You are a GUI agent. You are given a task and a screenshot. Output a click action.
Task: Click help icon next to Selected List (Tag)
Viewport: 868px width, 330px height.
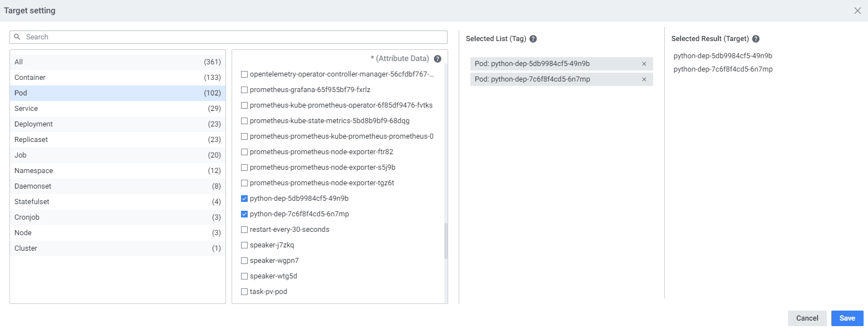tap(533, 39)
